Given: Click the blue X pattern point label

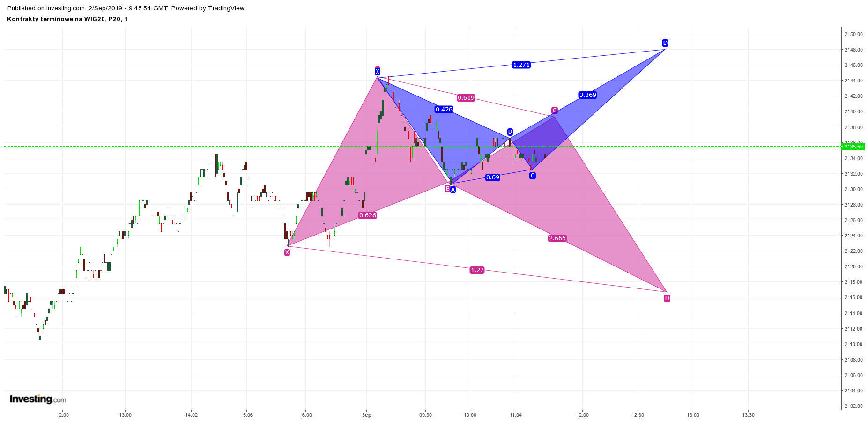Looking at the screenshot, I should (378, 72).
